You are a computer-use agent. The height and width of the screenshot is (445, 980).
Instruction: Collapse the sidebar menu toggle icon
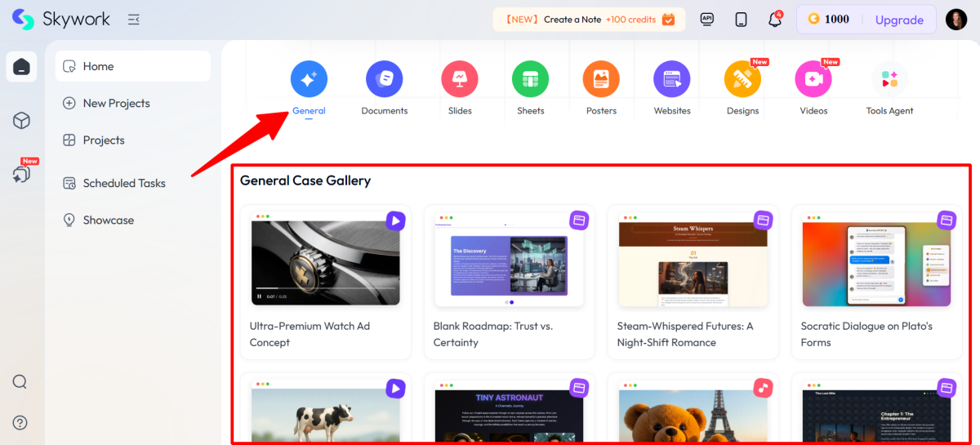134,20
